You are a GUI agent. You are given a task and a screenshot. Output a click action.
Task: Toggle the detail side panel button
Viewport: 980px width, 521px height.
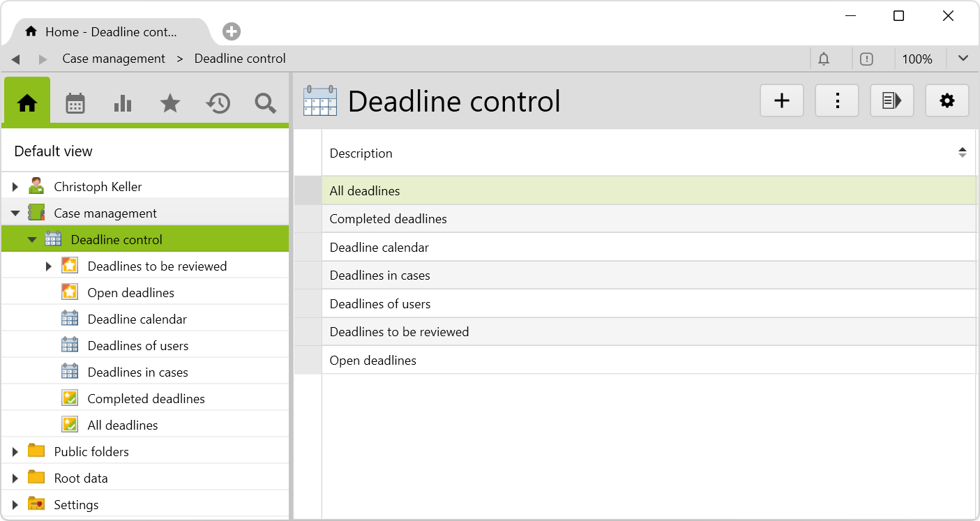891,101
